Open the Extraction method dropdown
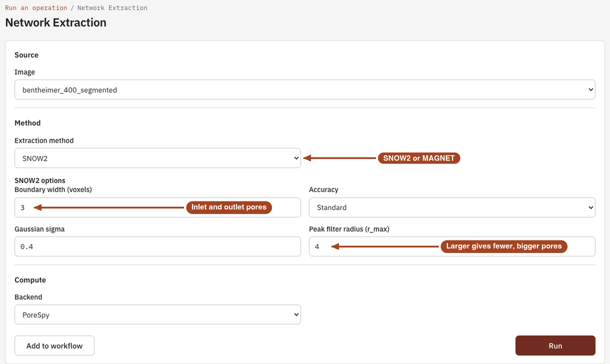This screenshot has width=610, height=364. [x=157, y=158]
